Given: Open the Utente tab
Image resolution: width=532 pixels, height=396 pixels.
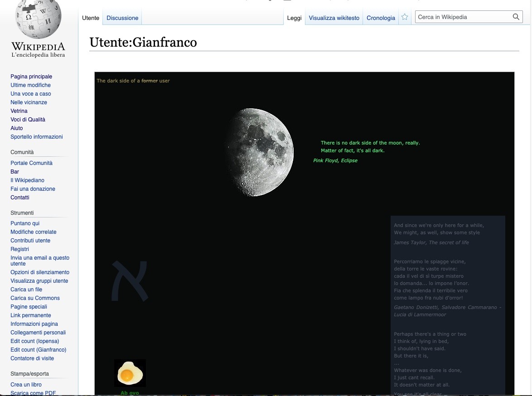Looking at the screenshot, I should tap(91, 18).
